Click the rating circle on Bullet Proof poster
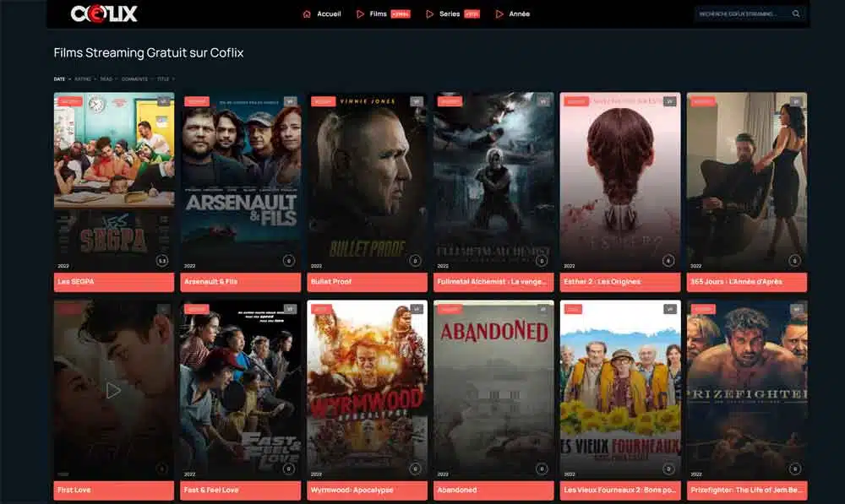845x504 pixels. click(415, 261)
